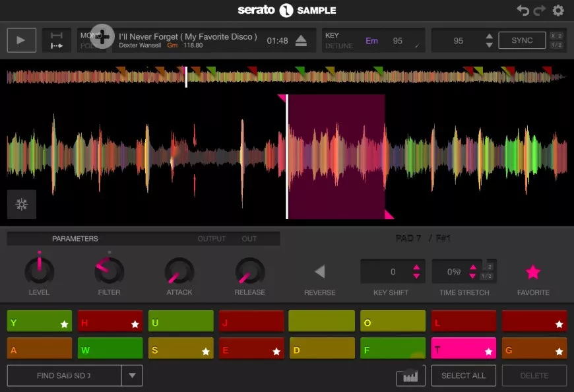
Task: Click the piano keyboard icon near Select All
Action: [x=410, y=376]
